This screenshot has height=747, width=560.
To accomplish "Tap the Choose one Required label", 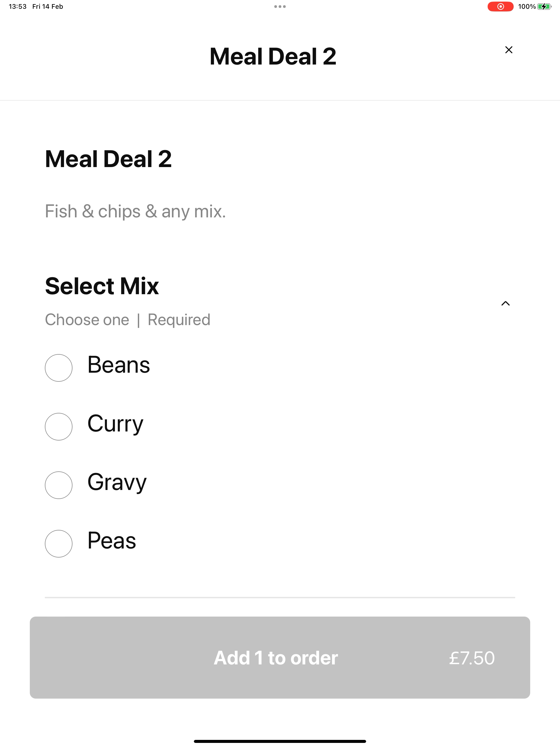I will 127,319.
